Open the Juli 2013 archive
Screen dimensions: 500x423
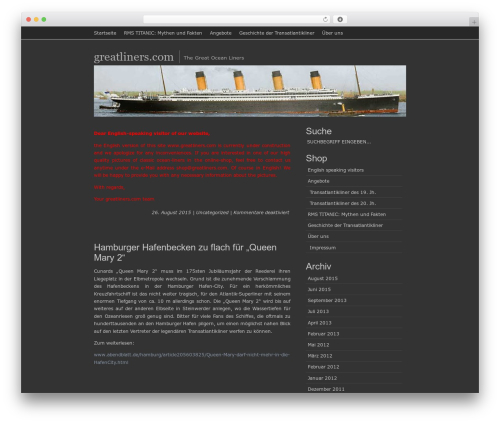tap(318, 311)
